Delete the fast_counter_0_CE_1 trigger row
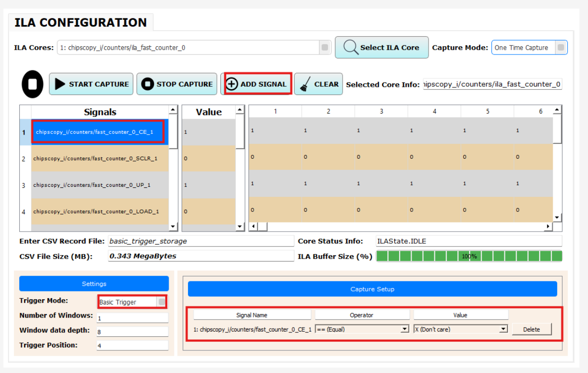 (531, 330)
